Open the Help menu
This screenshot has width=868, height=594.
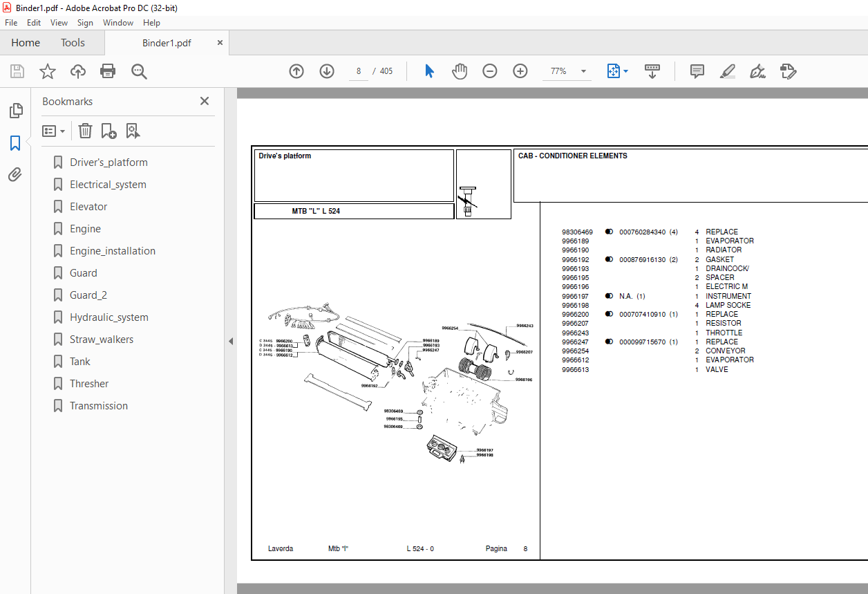click(151, 23)
